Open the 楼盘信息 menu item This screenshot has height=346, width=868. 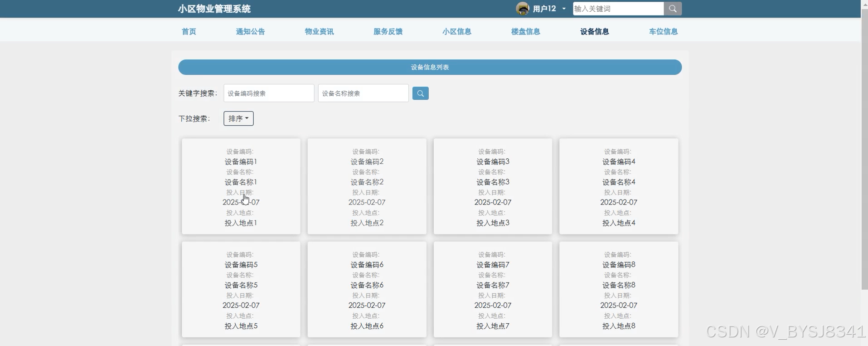coord(526,31)
